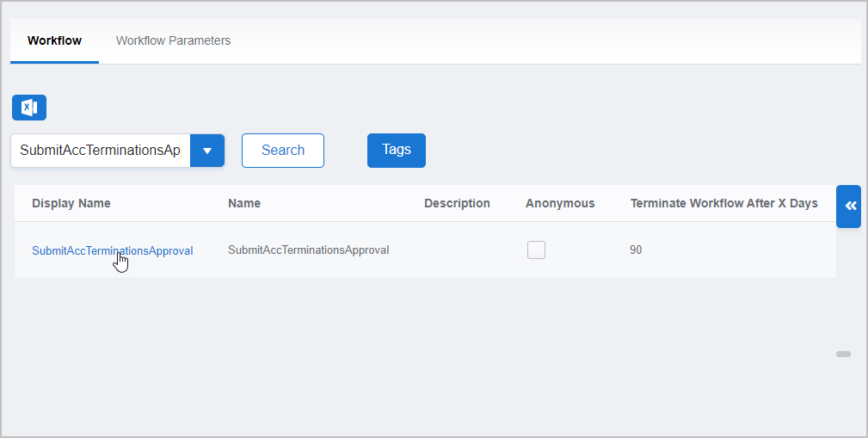Sort by the Description column header

(457, 204)
